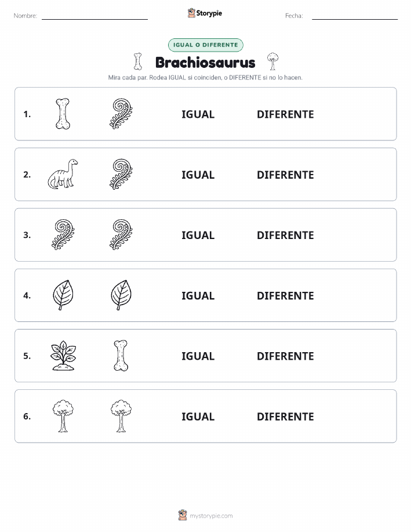The width and height of the screenshot is (411, 532).
Task: Click the small bone icon beside the title
Action: [138, 61]
